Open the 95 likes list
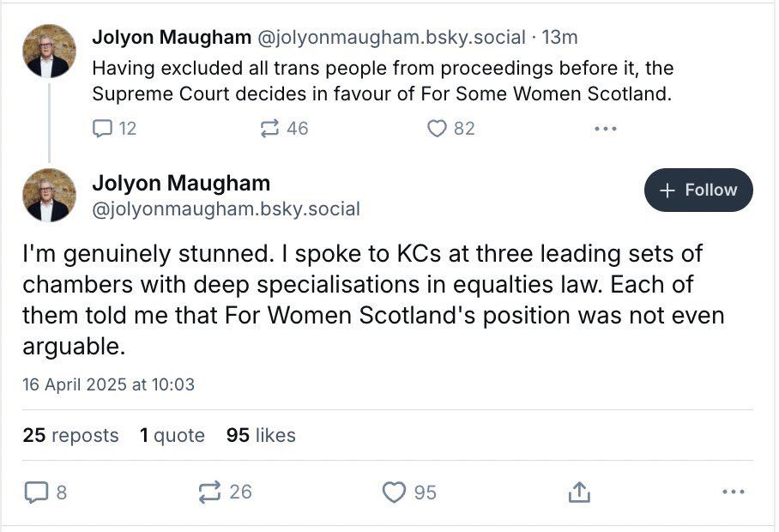This screenshot has width=779, height=532. [261, 435]
